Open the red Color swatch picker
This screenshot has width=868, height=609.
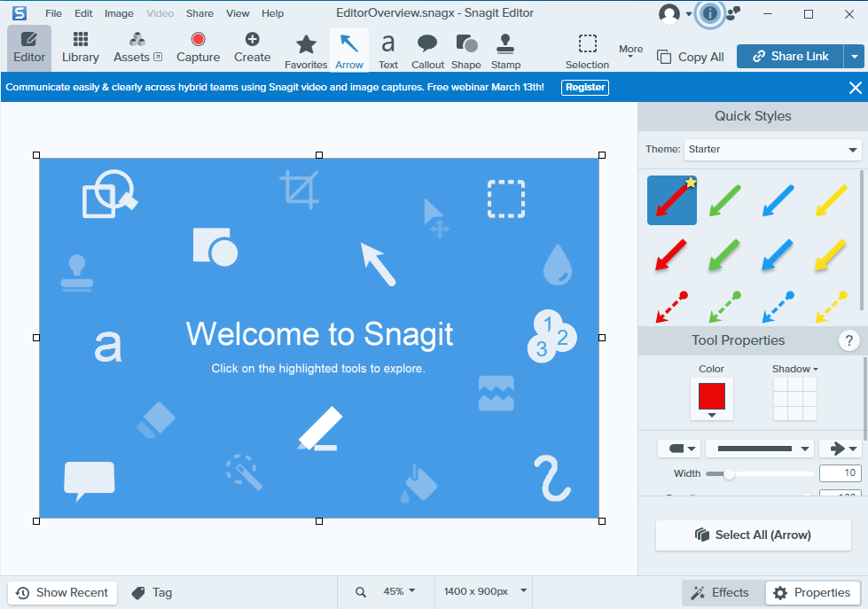click(712, 399)
